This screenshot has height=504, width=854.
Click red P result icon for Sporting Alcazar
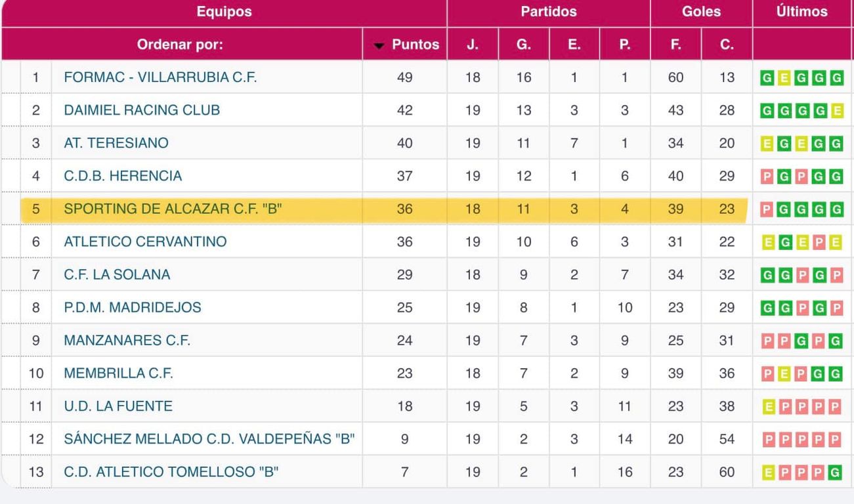767,209
